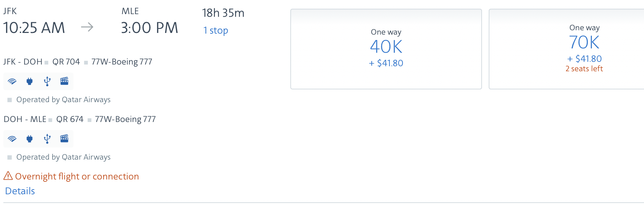Click the 18h 35m duration text

coord(223,13)
